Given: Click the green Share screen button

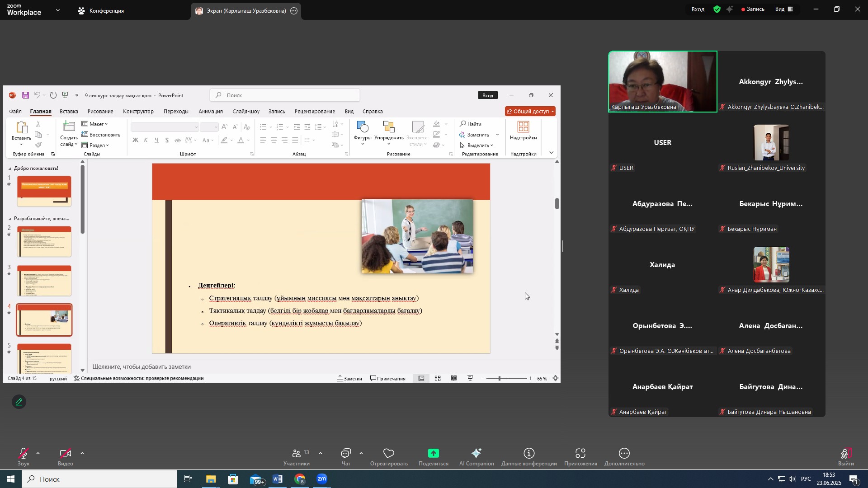Looking at the screenshot, I should pos(433,454).
